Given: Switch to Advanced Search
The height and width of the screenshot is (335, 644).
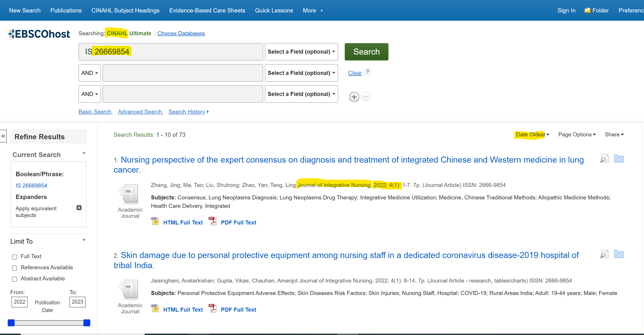Looking at the screenshot, I should pyautogui.click(x=140, y=112).
